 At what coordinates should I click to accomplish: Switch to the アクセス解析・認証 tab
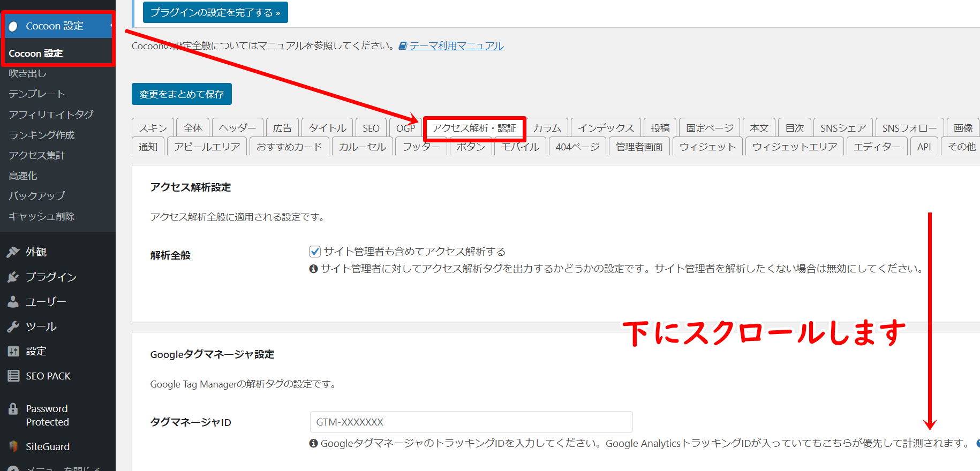click(x=474, y=128)
